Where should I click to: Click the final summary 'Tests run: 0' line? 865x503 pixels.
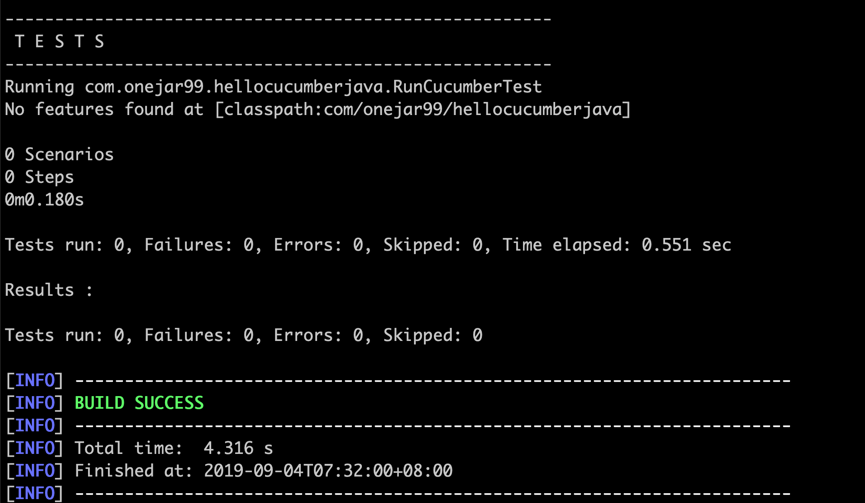[243, 335]
